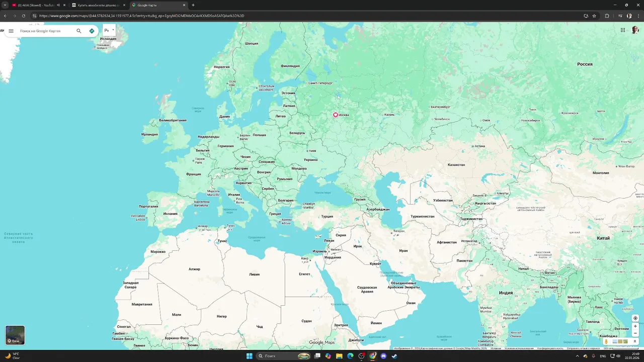Mute the YouTube tab audio icon

tap(58, 5)
